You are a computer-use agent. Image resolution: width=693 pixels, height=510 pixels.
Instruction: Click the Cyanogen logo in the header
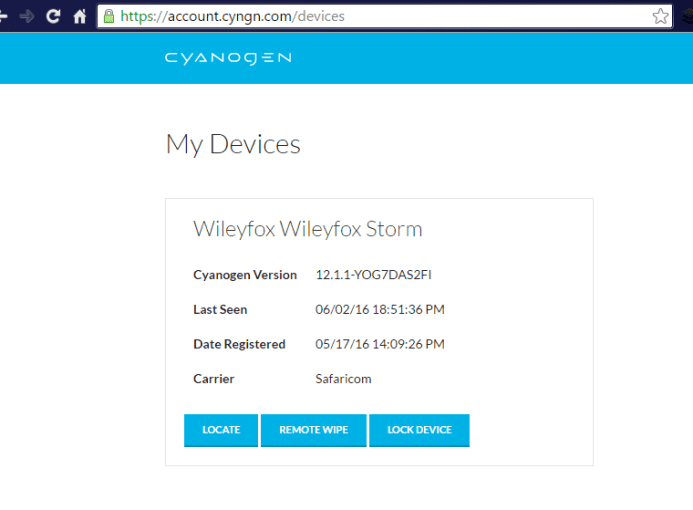click(x=228, y=58)
